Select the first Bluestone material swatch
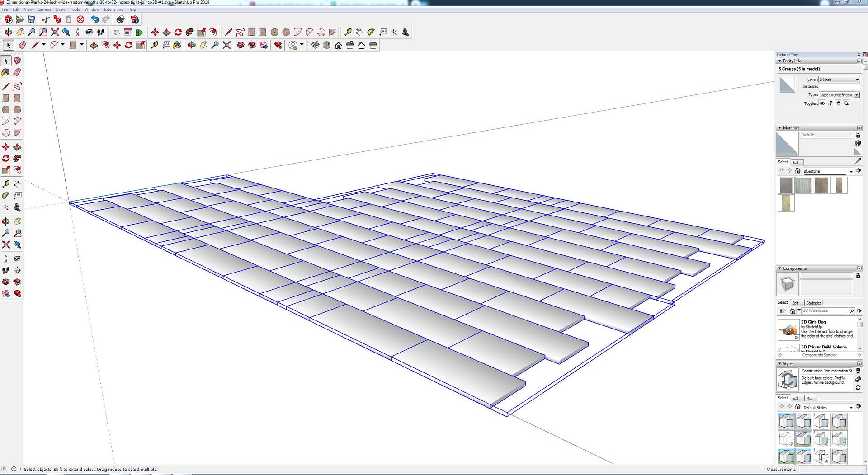Viewport: 868px width, 475px height. (x=786, y=185)
